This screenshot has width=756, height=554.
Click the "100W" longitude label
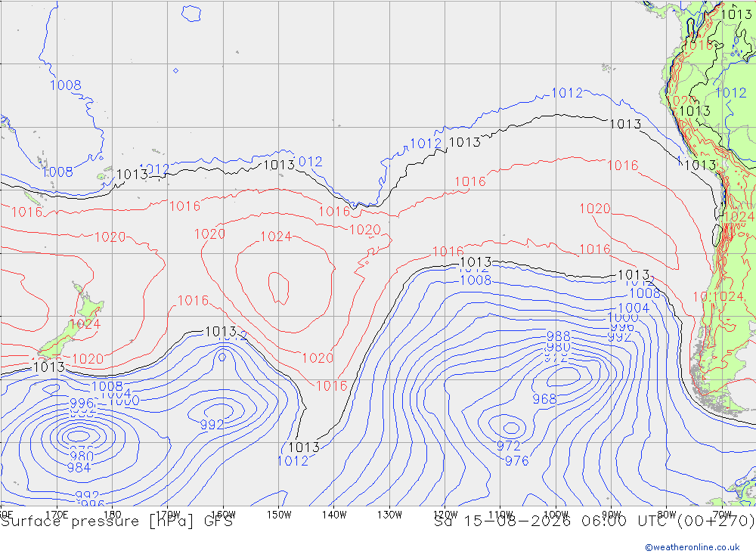coord(556,515)
